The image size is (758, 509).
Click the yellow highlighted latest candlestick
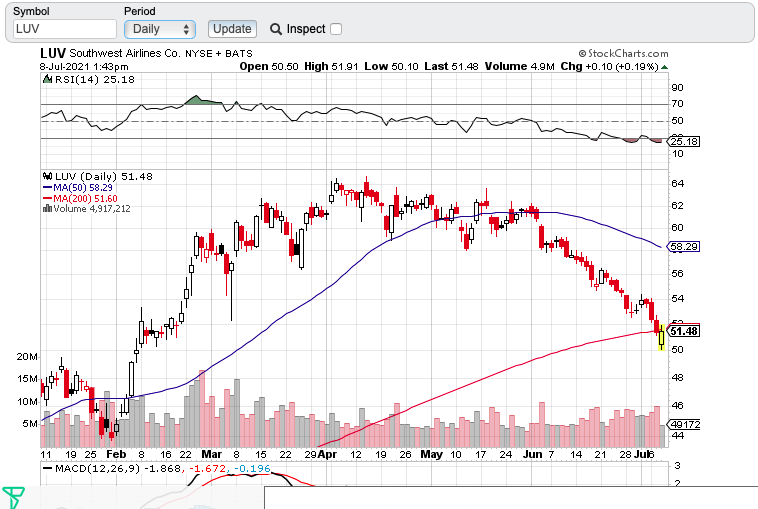661,338
